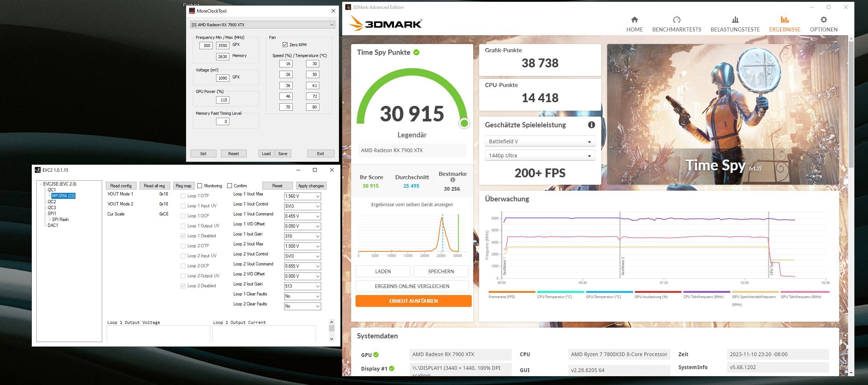Go to the Ergebnisse tab

pyautogui.click(x=784, y=24)
